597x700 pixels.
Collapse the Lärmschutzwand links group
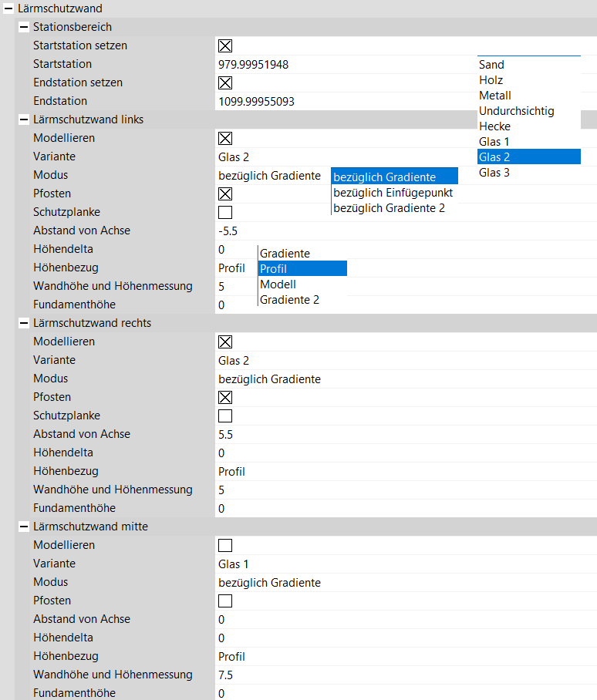[x=23, y=119]
